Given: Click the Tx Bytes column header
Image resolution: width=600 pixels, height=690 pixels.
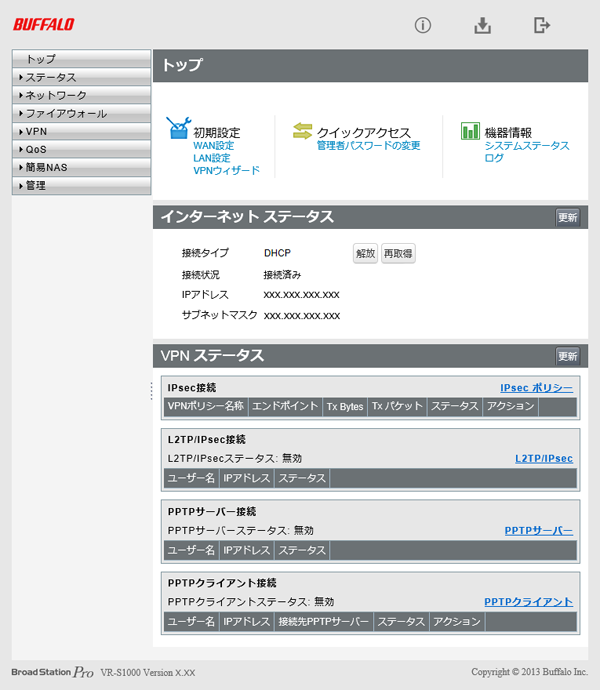Looking at the screenshot, I should click(345, 406).
